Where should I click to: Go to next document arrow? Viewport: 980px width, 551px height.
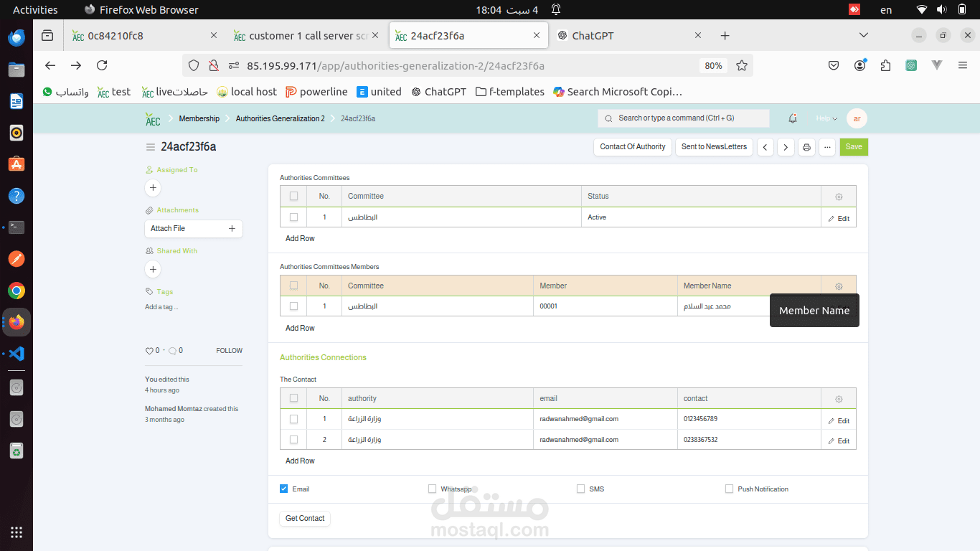coord(786,147)
